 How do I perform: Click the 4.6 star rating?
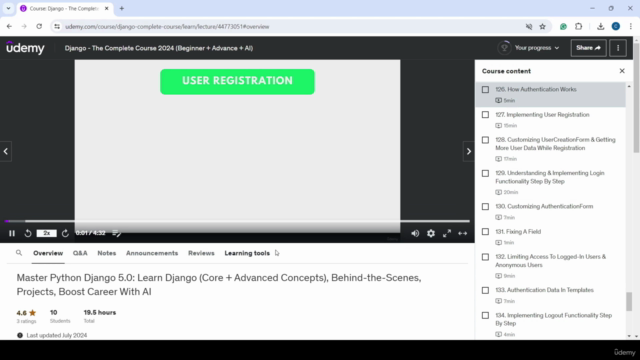(26, 313)
